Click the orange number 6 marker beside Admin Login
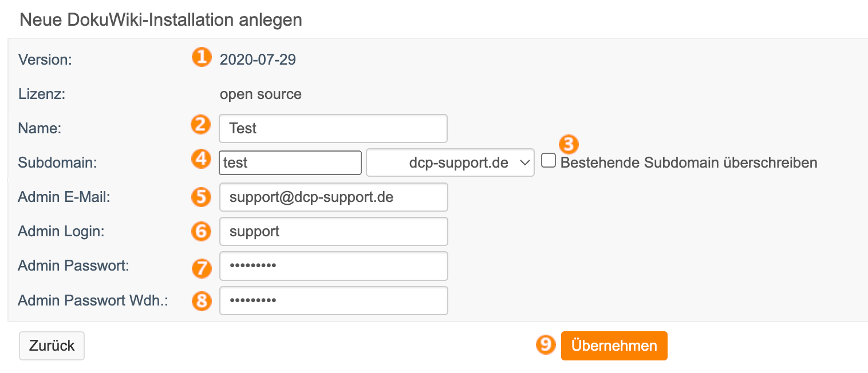 pos(201,231)
